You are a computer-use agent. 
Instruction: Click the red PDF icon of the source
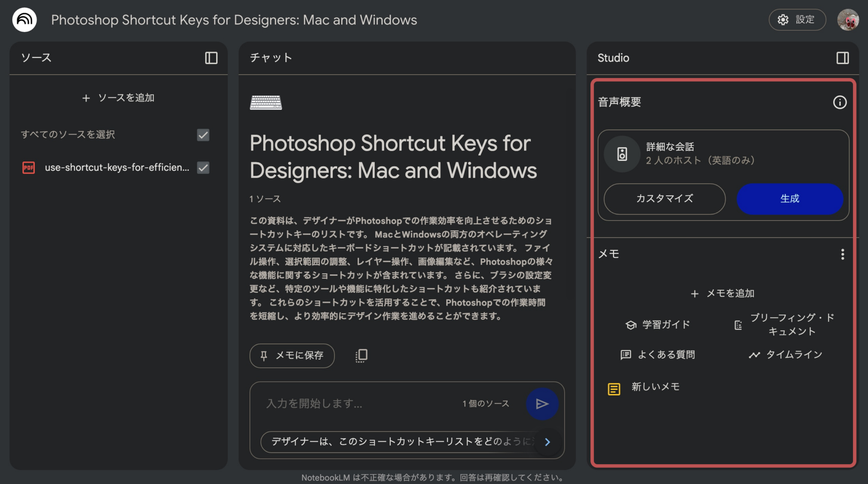click(x=28, y=168)
